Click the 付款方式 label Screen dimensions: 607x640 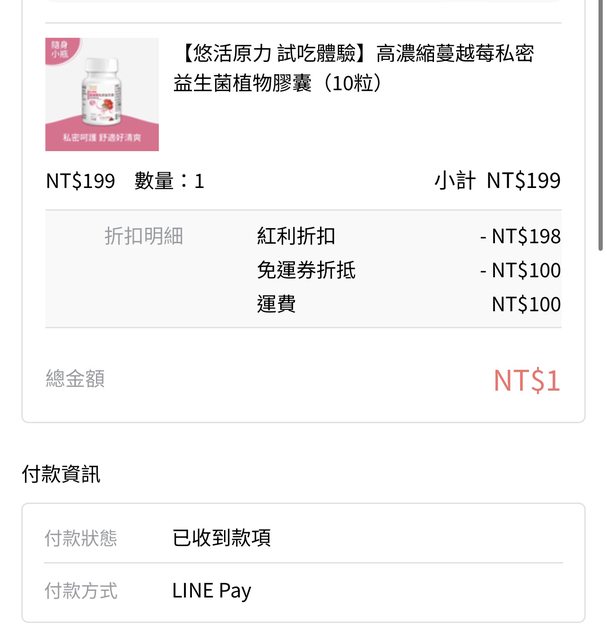81,591
